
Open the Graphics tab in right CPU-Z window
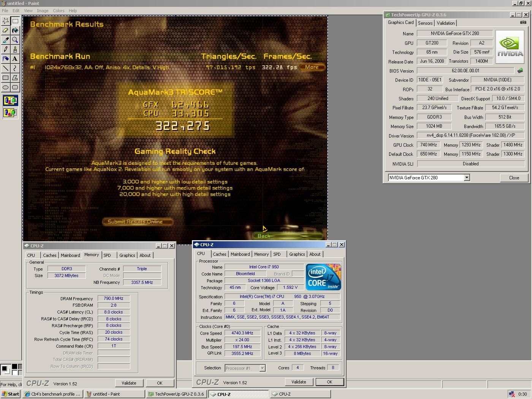point(297,254)
